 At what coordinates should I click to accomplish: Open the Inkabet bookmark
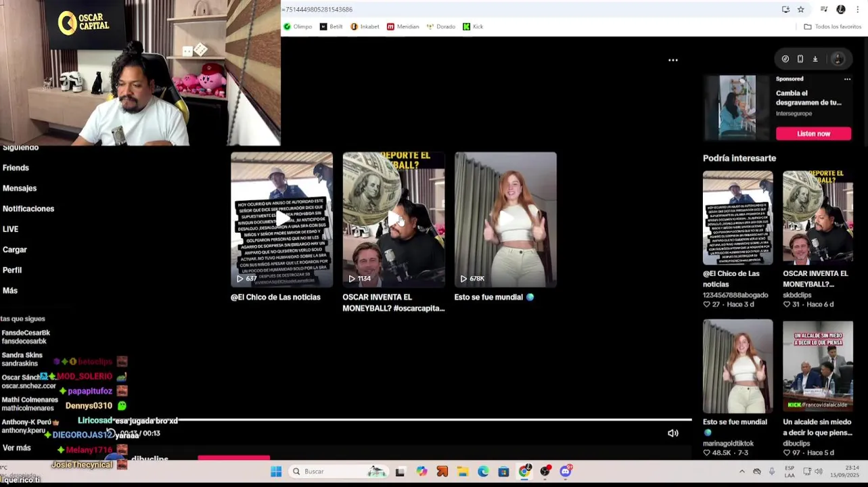click(365, 26)
